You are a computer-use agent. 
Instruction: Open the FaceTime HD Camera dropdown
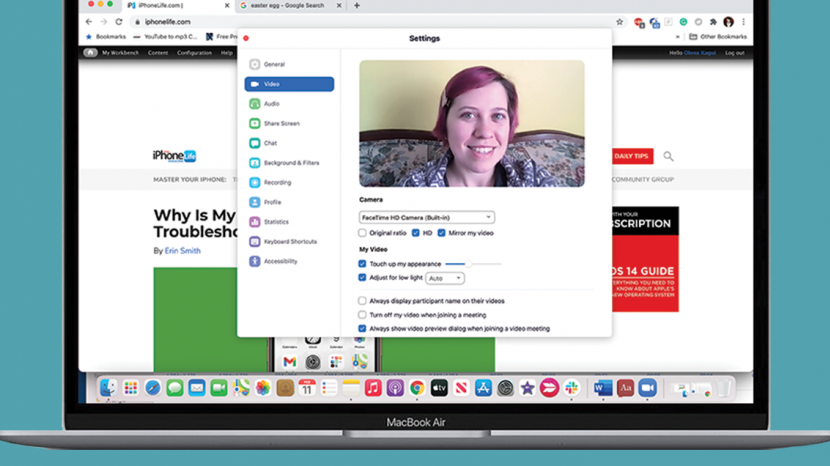(x=427, y=217)
